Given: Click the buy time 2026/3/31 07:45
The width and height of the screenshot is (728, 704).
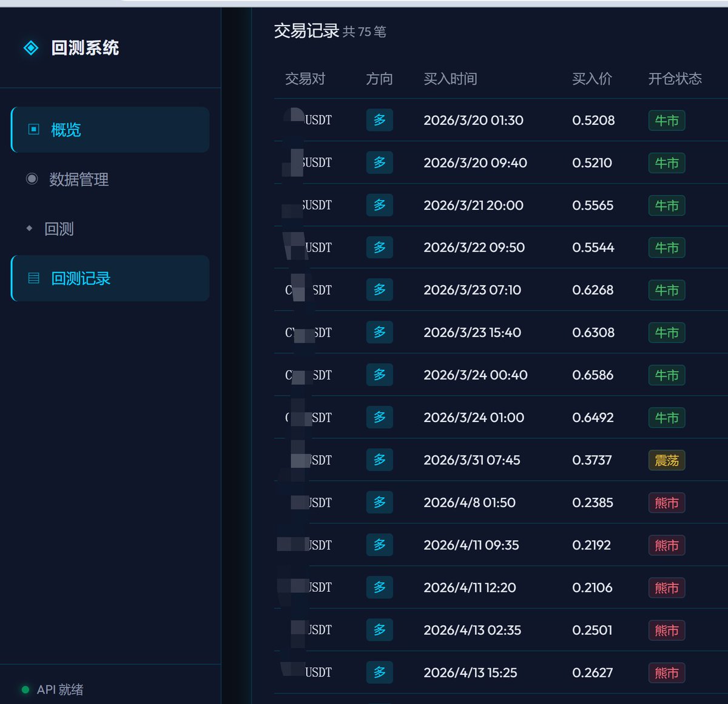Looking at the screenshot, I should pyautogui.click(x=472, y=460).
